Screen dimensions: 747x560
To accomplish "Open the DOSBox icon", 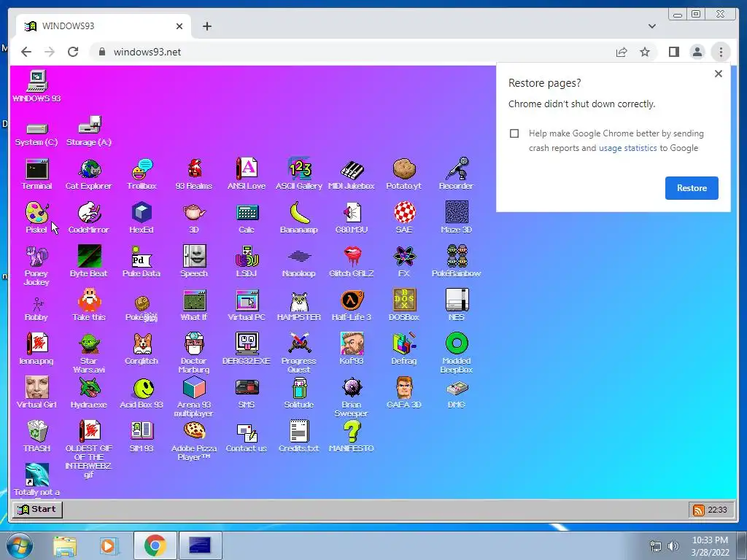I will [x=404, y=306].
